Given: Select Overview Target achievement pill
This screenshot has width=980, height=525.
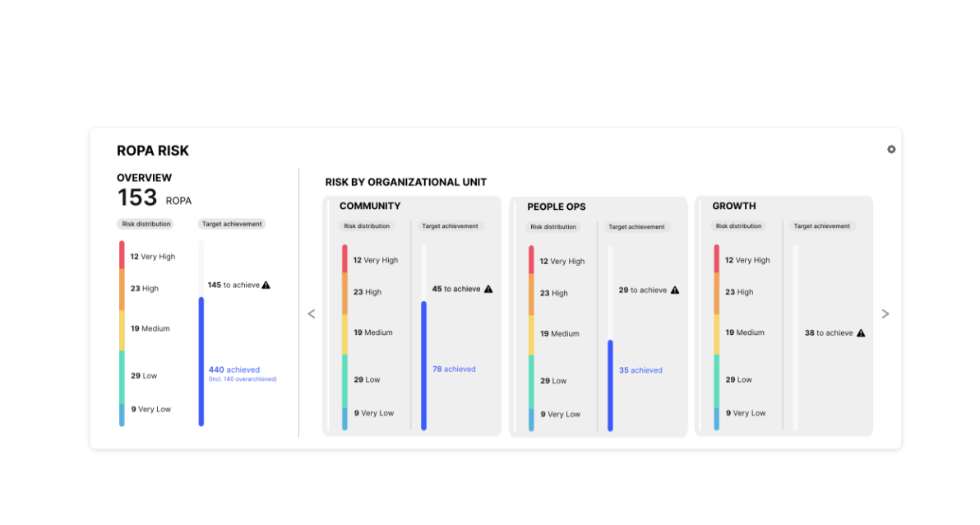Looking at the screenshot, I should (x=231, y=224).
